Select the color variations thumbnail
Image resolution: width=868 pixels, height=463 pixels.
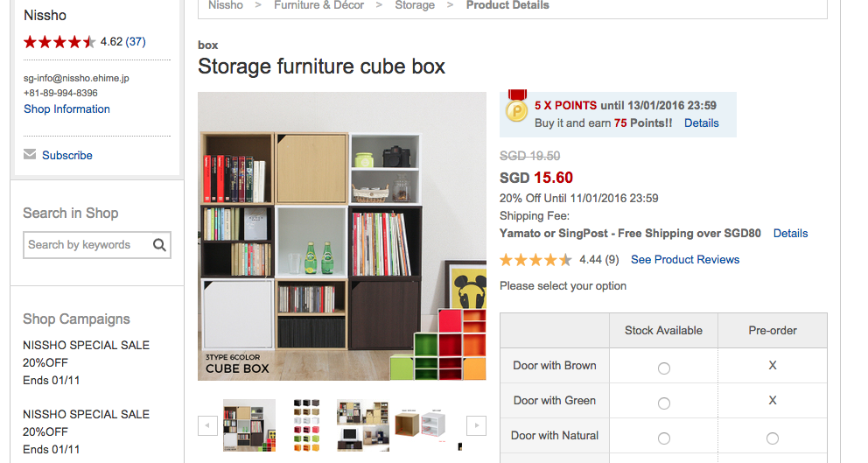pyautogui.click(x=306, y=425)
